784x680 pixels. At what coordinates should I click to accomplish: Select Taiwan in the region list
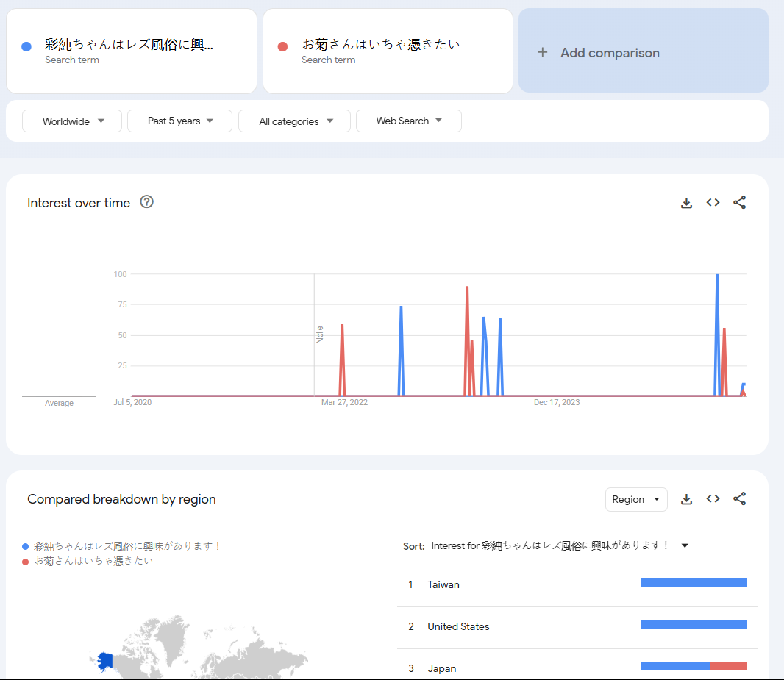577,584
